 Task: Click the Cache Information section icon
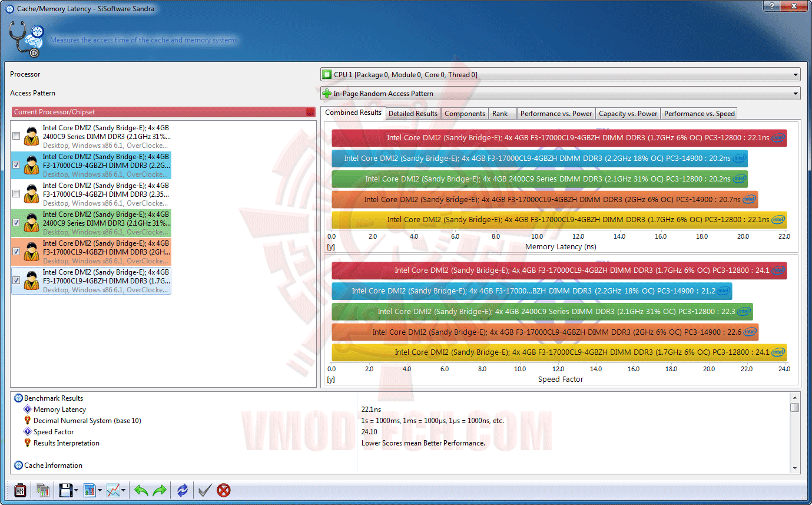(x=18, y=466)
